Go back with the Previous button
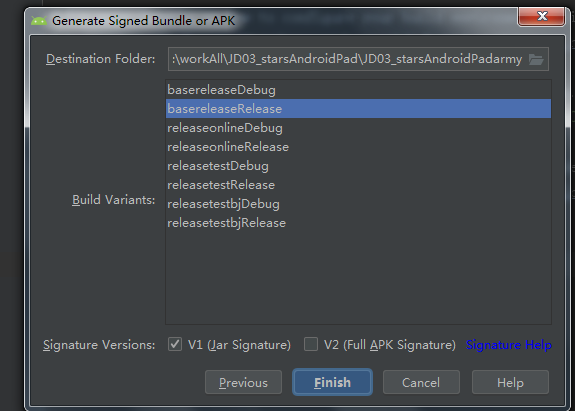Image resolution: width=575 pixels, height=411 pixels. click(243, 382)
